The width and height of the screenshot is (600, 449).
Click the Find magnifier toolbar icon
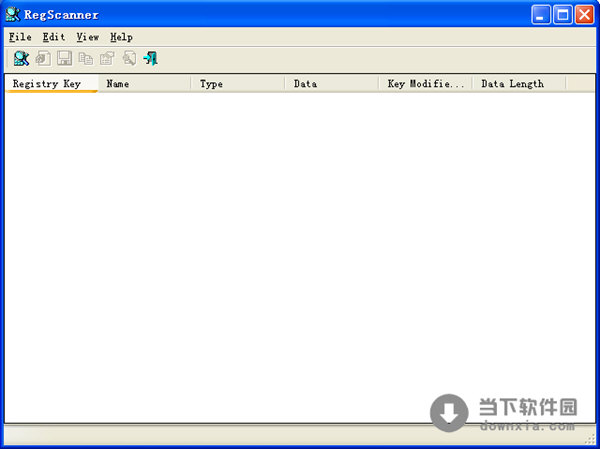[129, 59]
